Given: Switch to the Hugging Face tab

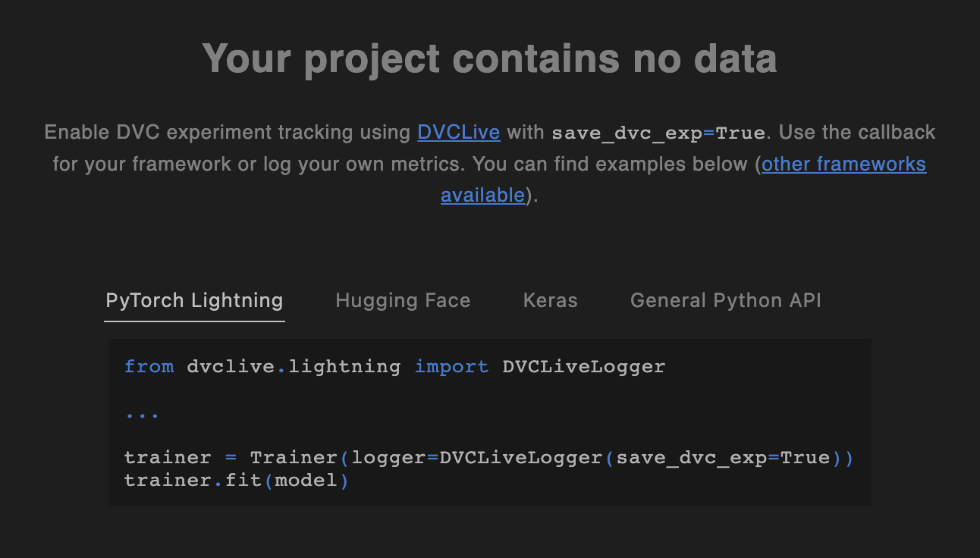Looking at the screenshot, I should tap(403, 300).
